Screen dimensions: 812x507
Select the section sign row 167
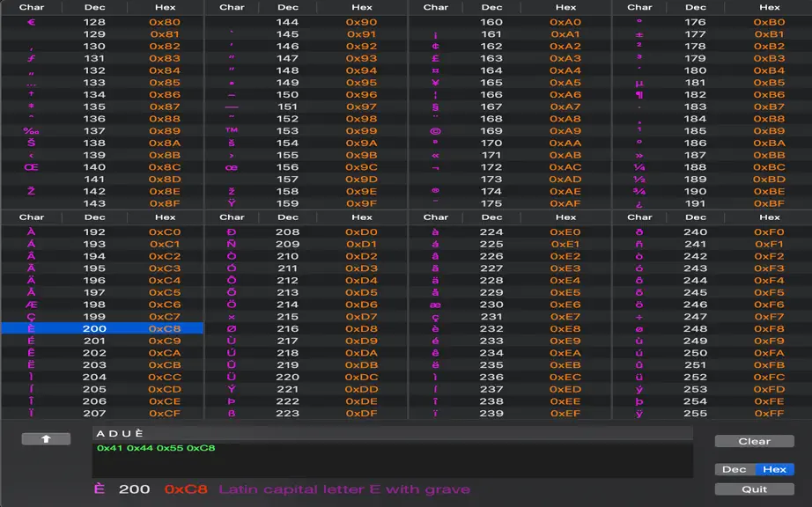(510, 107)
